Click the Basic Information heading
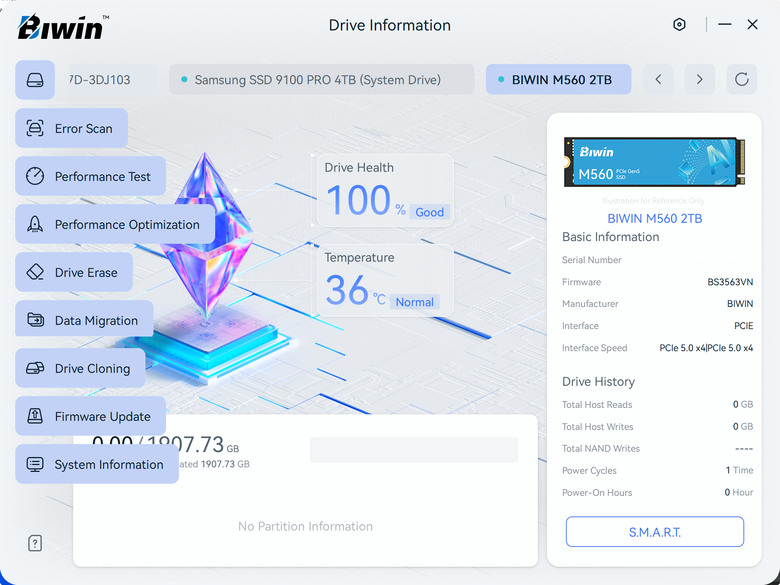 point(610,237)
